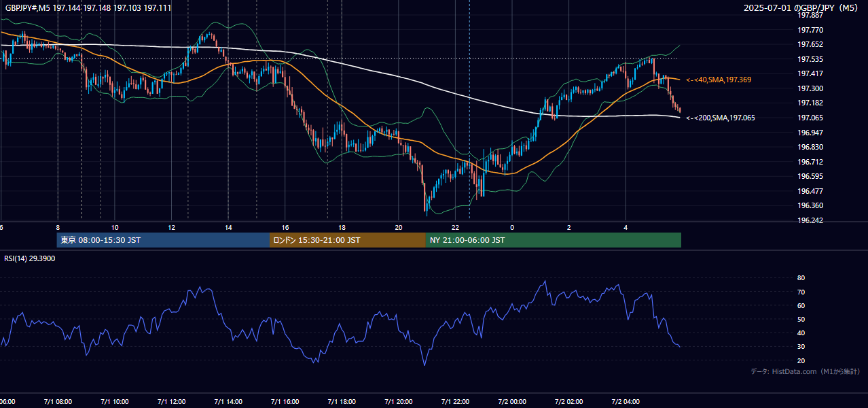Click price axis label 196.477
Screen dimensions: 868x408
coord(810,192)
